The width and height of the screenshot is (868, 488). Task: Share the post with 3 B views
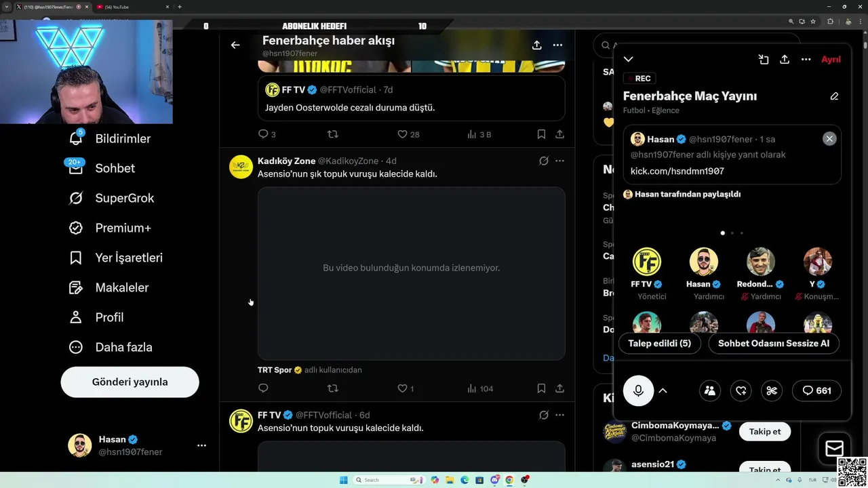pos(559,134)
